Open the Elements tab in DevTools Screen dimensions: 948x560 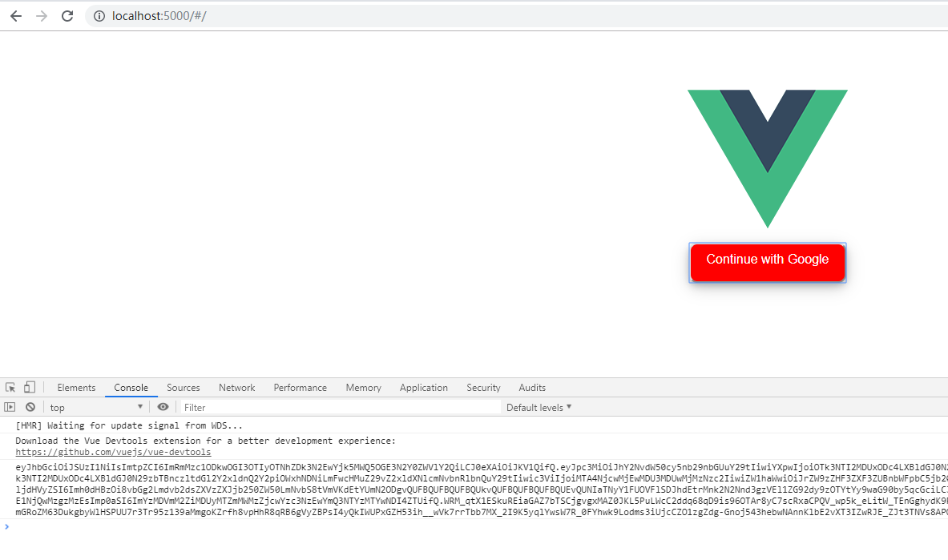pyautogui.click(x=76, y=388)
